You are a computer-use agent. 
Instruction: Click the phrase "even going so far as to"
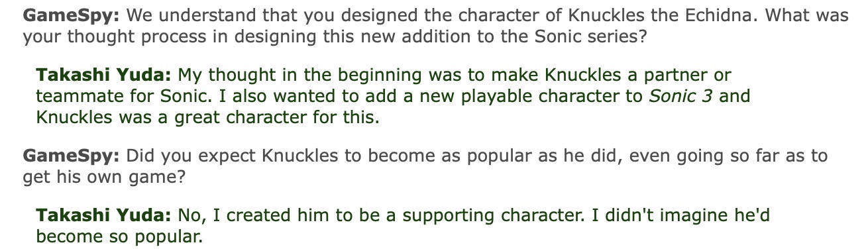[x=729, y=157]
